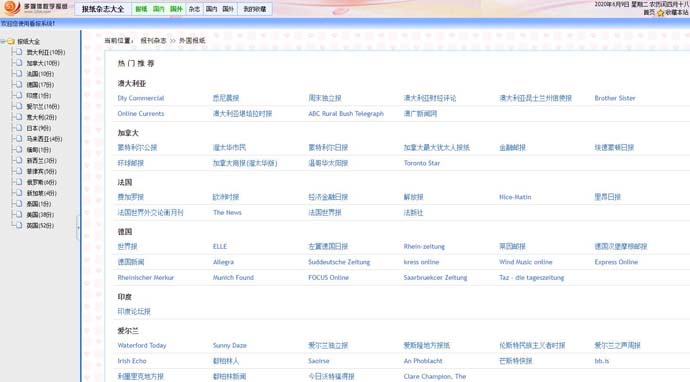Viewport: 690px width, 382px height.
Task: Select the green 国外 tab after 报纸
Action: pos(176,9)
